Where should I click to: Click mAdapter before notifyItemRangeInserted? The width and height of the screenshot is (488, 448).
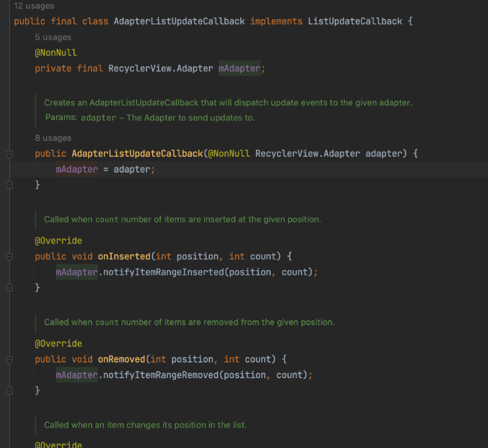coord(77,272)
